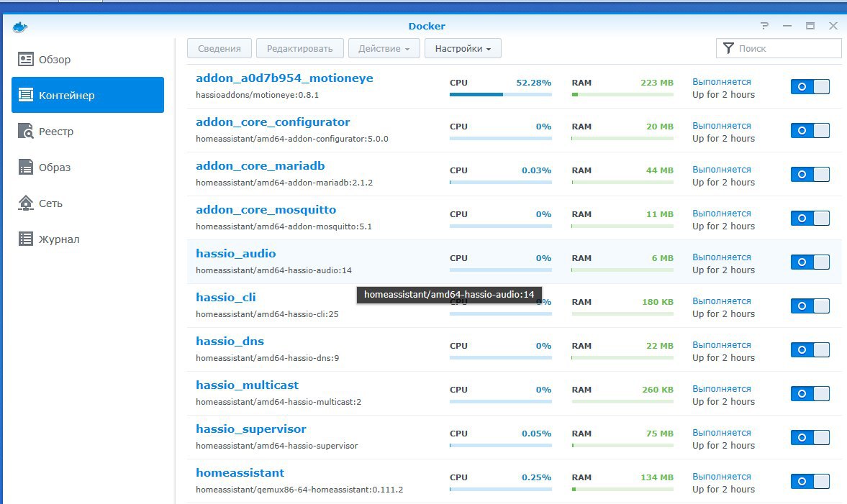Viewport: 847px width, 504px height.
Task: Select the addon_core_mosquitto container name
Action: (266, 209)
